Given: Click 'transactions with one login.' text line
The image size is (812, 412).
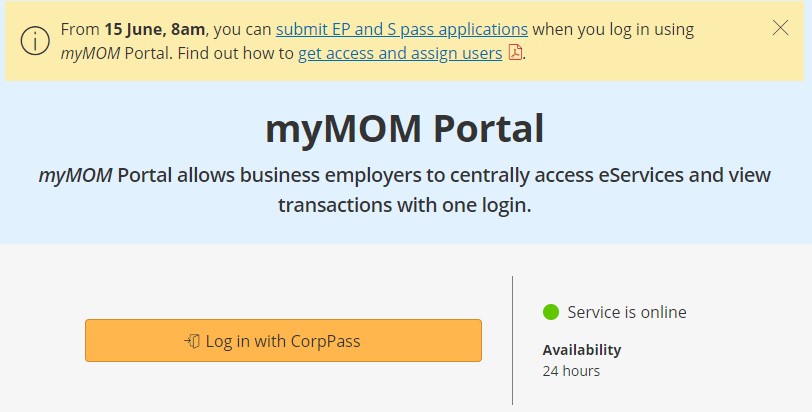Looking at the screenshot, I should pyautogui.click(x=404, y=205).
